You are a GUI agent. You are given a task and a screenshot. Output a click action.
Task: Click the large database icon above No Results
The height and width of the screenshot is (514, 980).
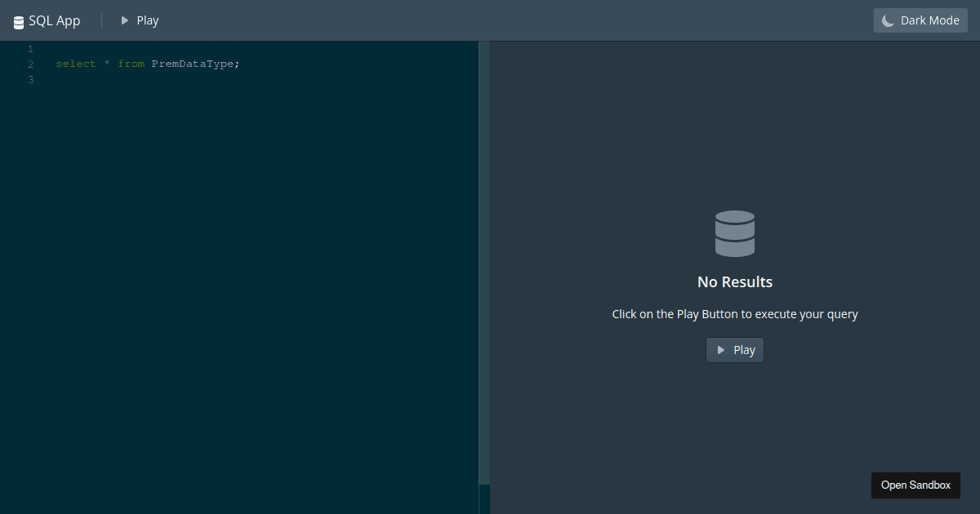(735, 233)
